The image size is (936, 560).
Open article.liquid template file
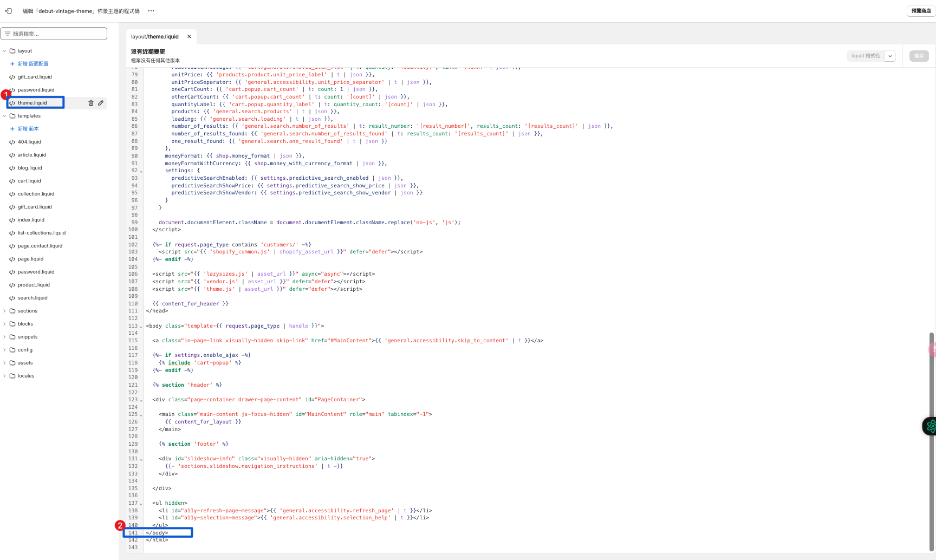(x=32, y=155)
